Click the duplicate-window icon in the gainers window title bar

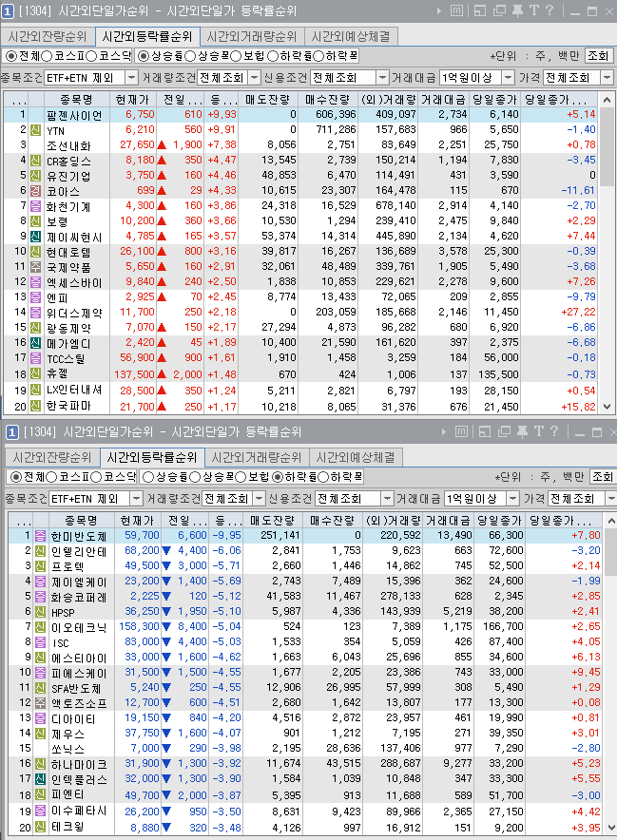point(499,10)
